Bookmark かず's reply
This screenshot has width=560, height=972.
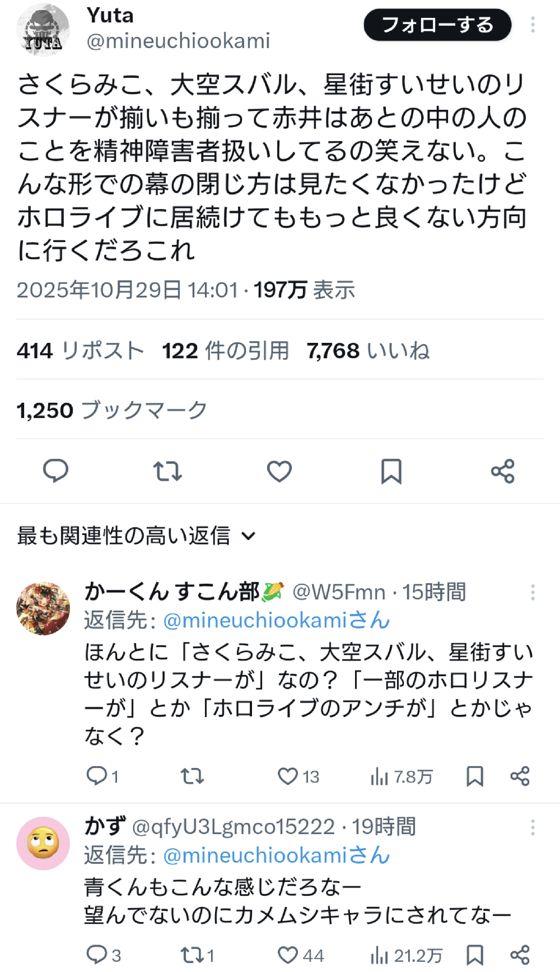point(475,955)
